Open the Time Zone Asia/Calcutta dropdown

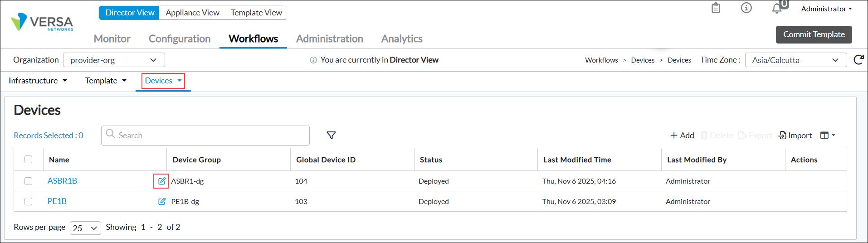[x=796, y=60]
